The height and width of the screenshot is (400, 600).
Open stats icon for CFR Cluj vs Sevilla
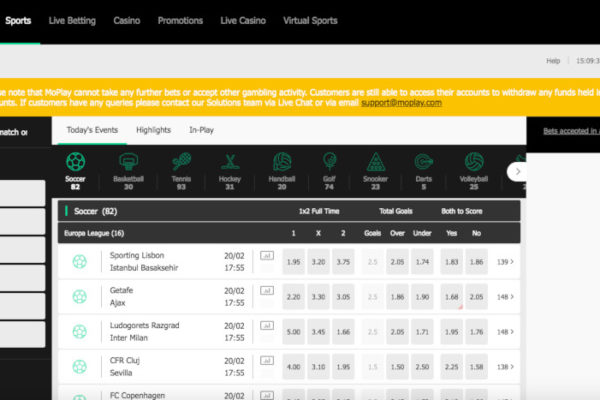coord(267,361)
